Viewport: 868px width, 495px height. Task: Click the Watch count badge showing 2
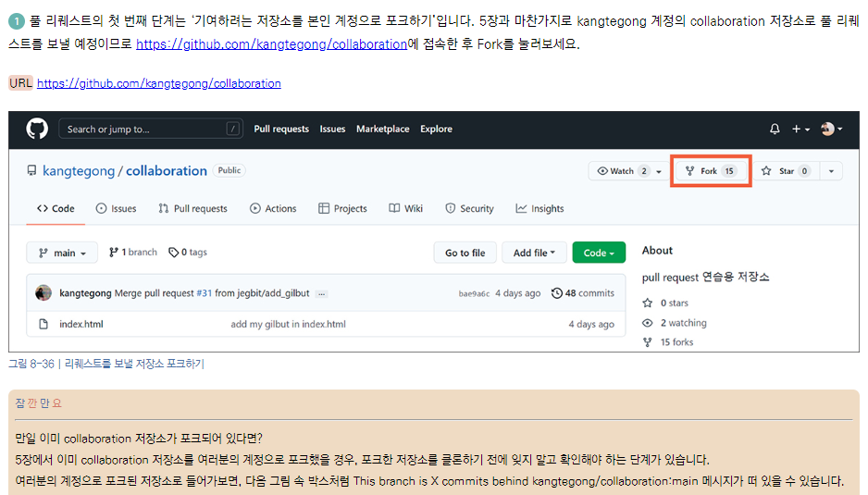click(x=644, y=171)
